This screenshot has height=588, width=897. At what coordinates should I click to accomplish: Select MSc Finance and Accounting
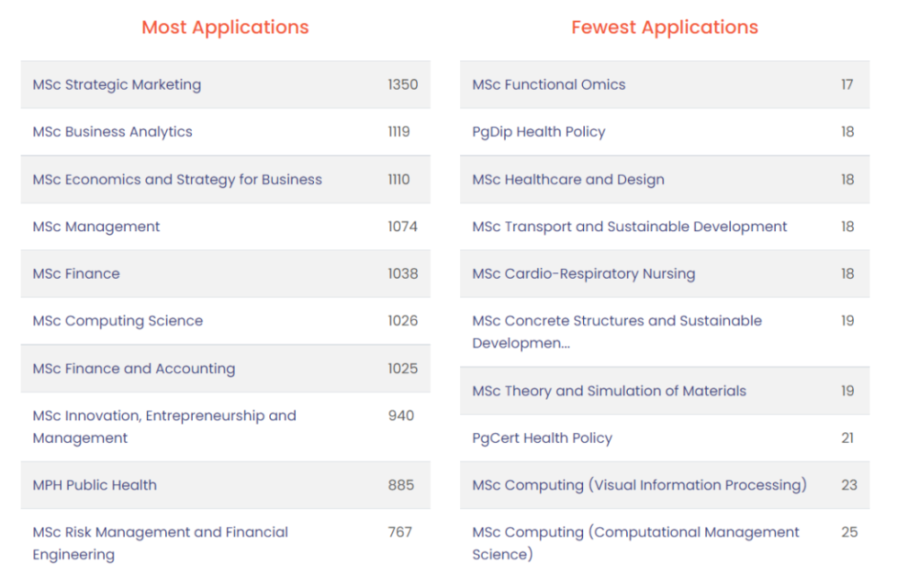click(x=225, y=368)
